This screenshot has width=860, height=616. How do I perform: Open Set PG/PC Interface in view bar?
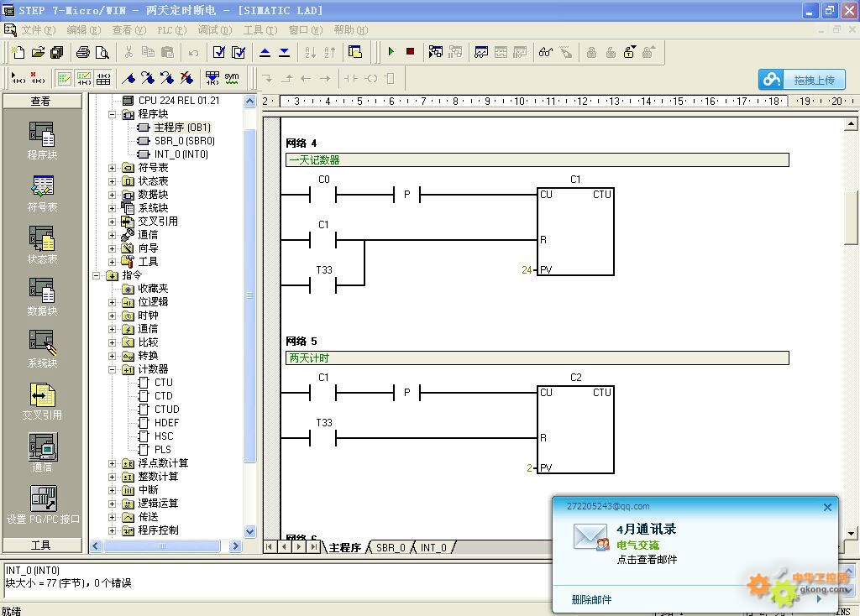[43, 504]
